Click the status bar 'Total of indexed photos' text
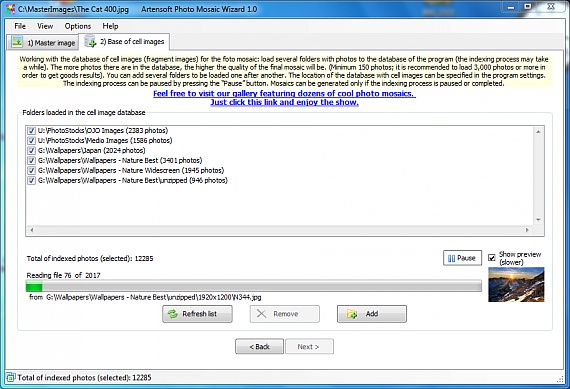Viewport: 570px width, 389px height. tap(84, 377)
